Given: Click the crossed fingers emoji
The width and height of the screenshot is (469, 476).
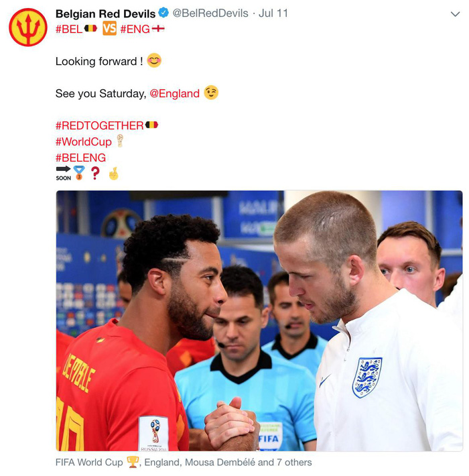Looking at the screenshot, I should [113, 174].
